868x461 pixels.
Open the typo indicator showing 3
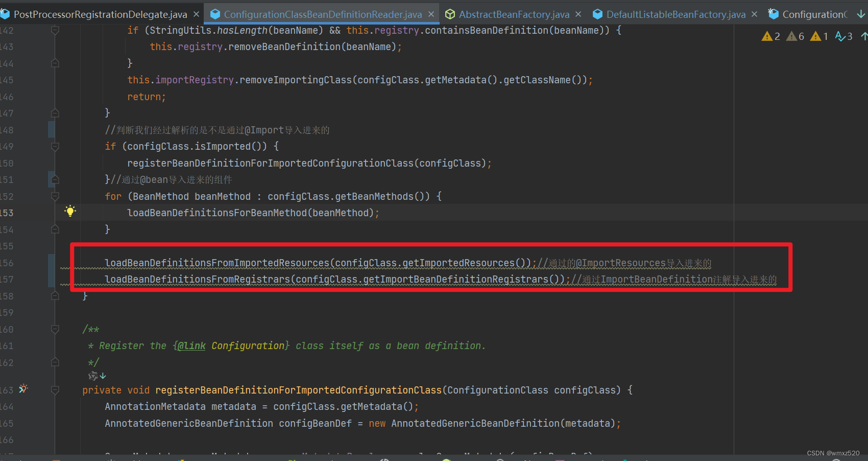843,36
